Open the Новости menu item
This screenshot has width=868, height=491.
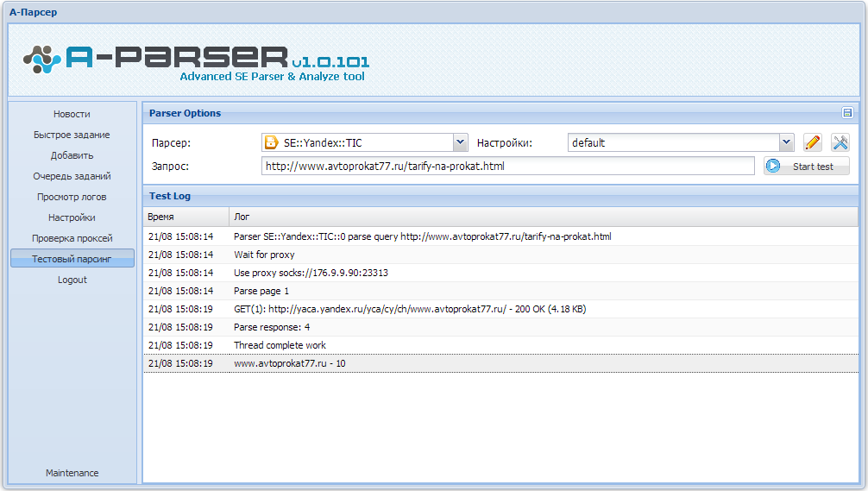(x=72, y=114)
